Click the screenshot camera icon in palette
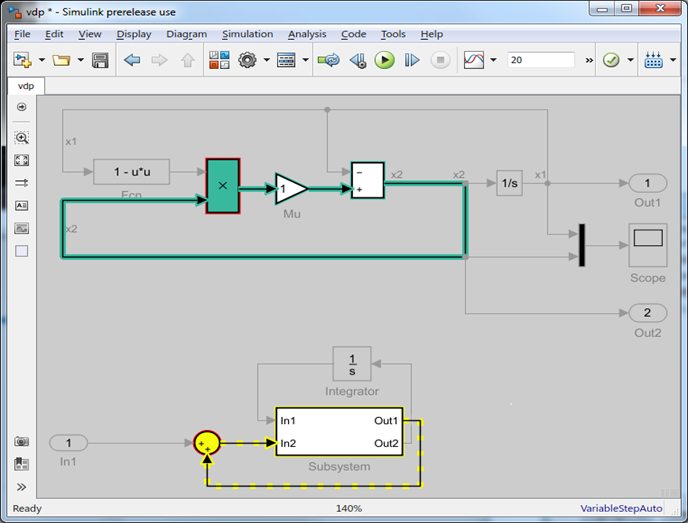Viewport: 688px width, 523px height. click(x=22, y=442)
